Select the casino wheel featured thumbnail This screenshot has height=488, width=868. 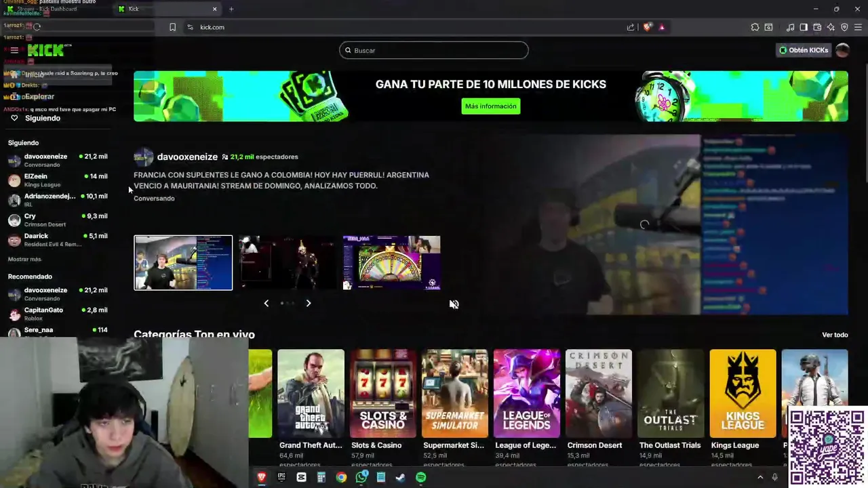(392, 262)
